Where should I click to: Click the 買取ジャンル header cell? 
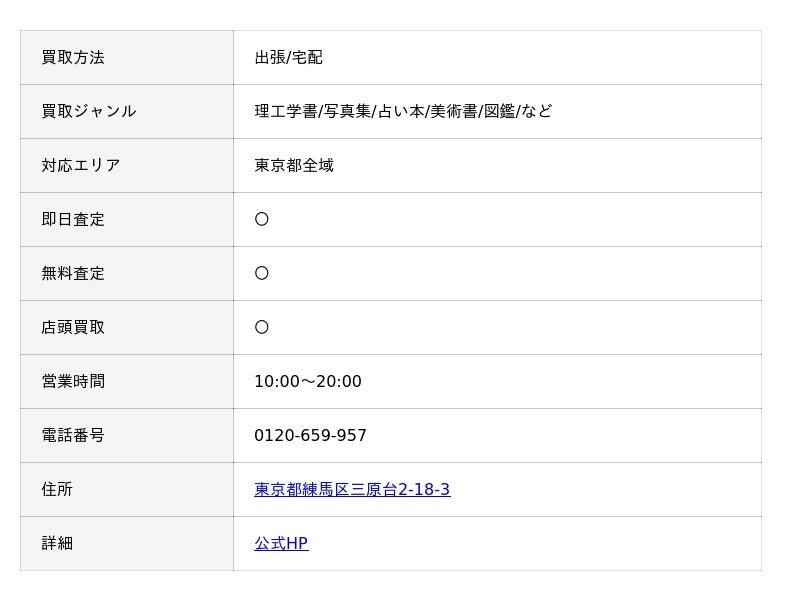point(127,112)
